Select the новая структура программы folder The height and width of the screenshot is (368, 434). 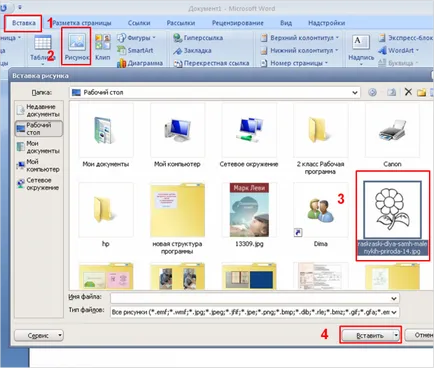point(177,218)
